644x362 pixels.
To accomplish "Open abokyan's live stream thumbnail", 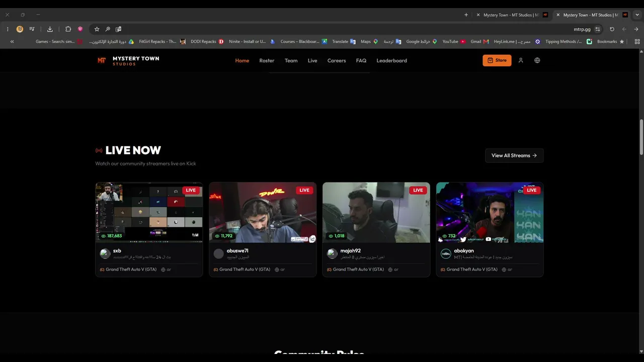I will (x=490, y=212).
